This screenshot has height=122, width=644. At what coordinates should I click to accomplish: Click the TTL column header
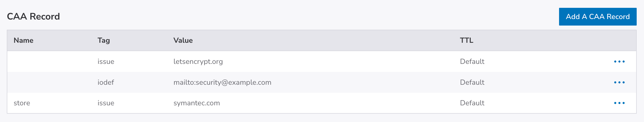pos(467,40)
